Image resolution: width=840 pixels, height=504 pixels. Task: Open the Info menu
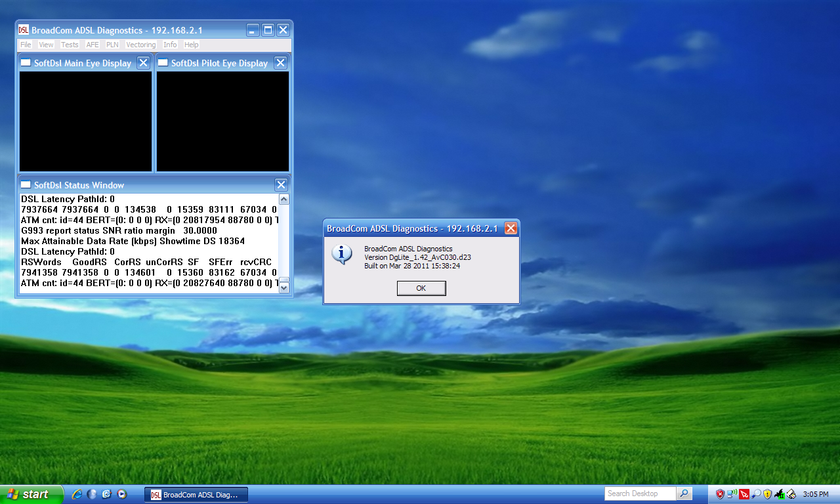170,45
